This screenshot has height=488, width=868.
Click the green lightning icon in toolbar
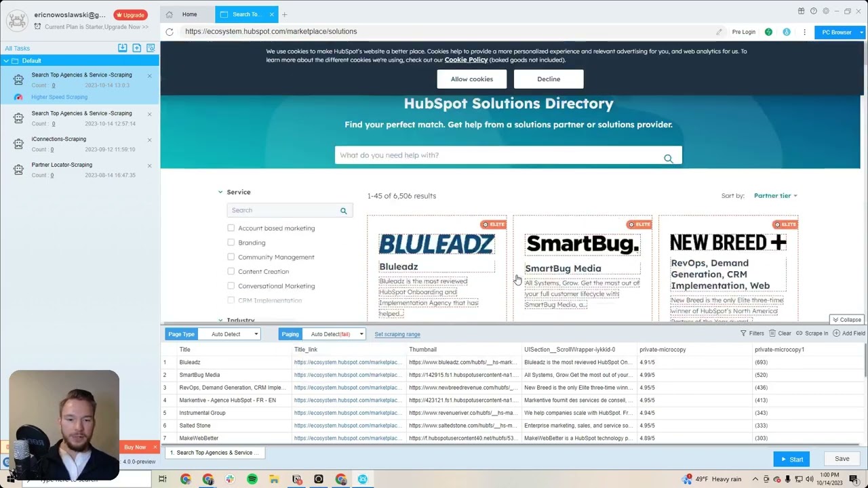tap(768, 32)
